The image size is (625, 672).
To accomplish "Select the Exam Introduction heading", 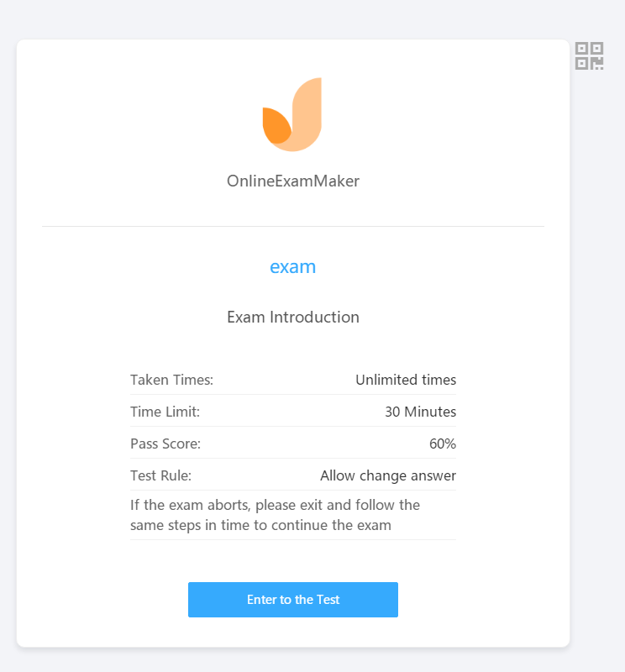I will (293, 318).
